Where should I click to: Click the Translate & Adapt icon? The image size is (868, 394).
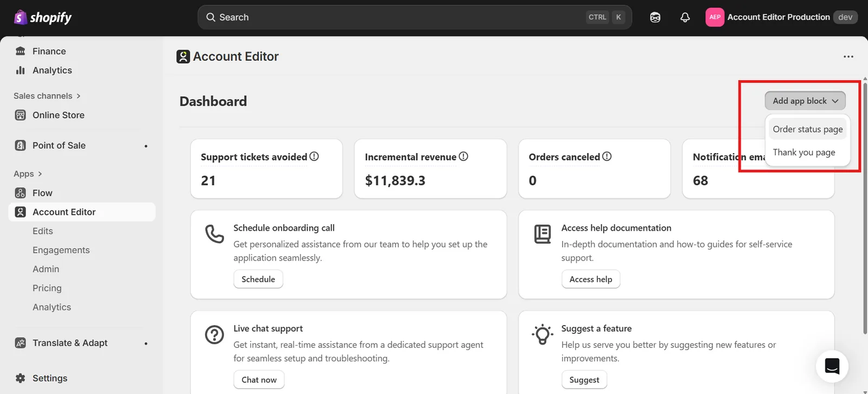(21, 343)
